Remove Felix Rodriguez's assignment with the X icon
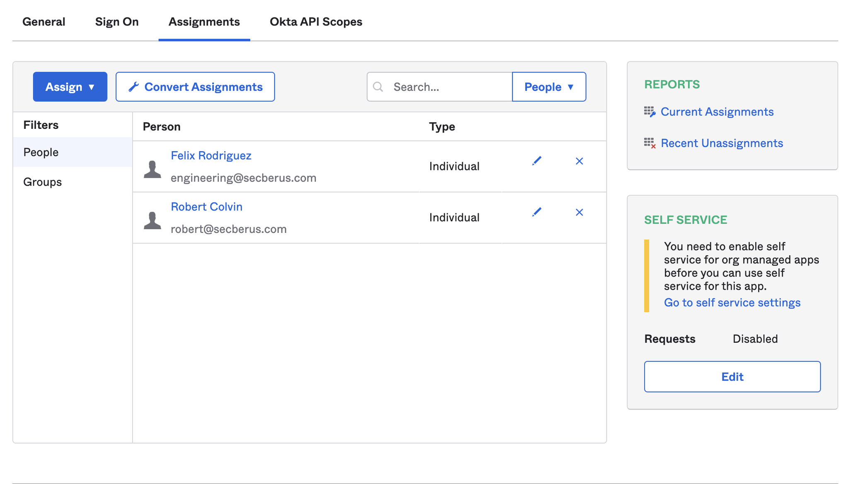The height and width of the screenshot is (484, 868). 579,161
